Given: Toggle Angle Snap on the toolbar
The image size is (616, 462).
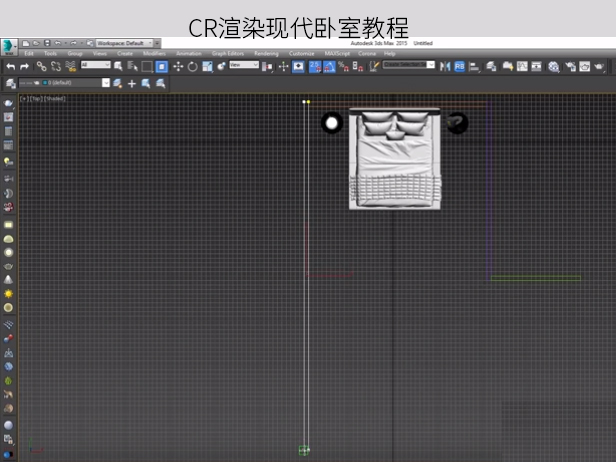Looking at the screenshot, I should click(x=328, y=66).
